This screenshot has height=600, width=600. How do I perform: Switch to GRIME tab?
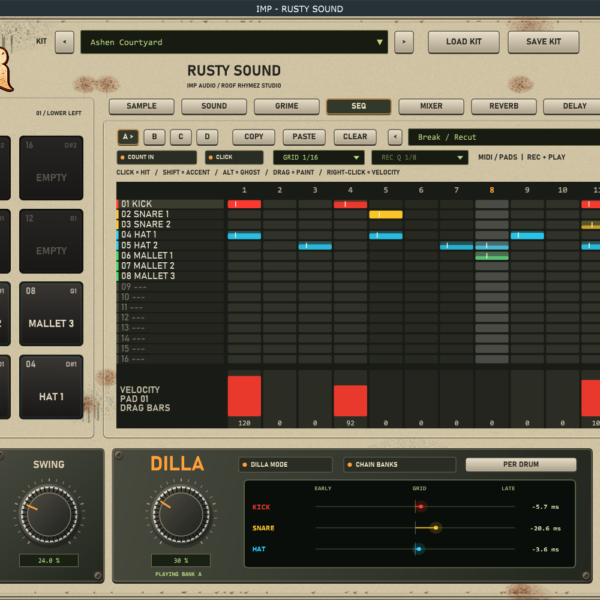pos(287,106)
